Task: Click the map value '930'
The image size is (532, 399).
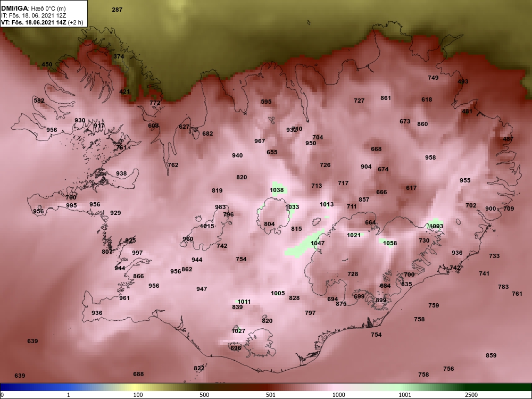Action: tap(80, 120)
